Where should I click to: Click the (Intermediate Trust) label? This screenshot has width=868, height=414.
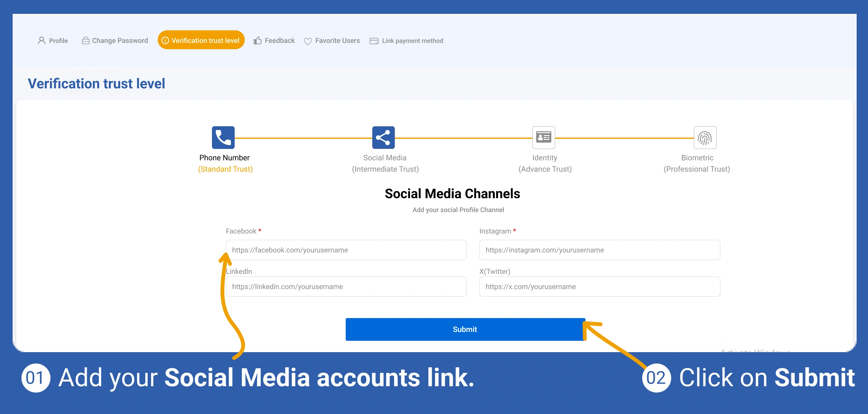385,169
